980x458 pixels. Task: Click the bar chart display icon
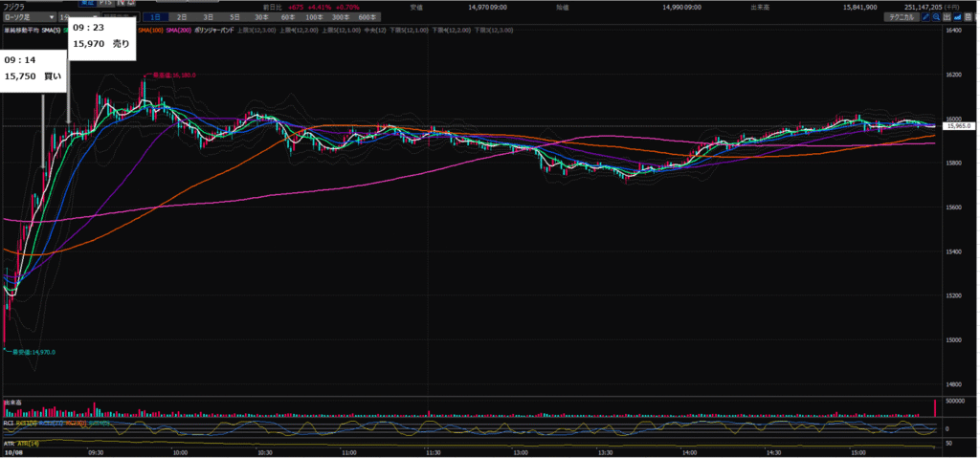(947, 17)
